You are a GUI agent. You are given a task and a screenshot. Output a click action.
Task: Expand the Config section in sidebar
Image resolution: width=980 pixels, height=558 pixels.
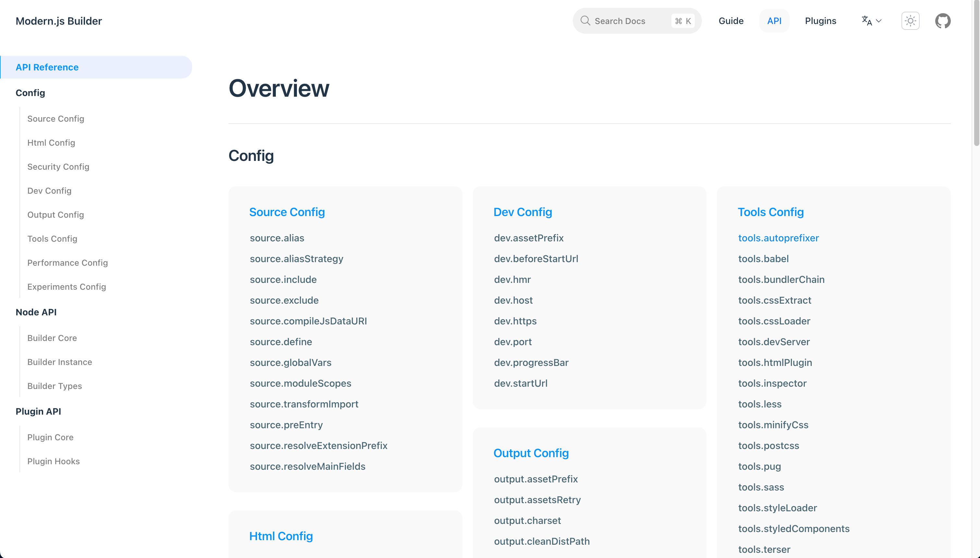coord(30,92)
